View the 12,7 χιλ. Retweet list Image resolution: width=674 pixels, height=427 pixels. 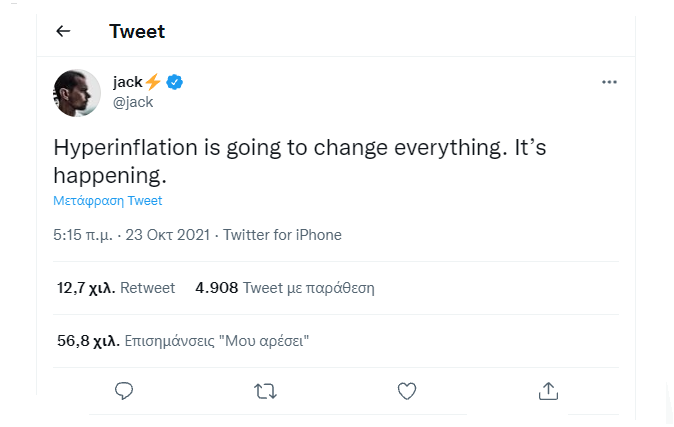[x=116, y=288]
